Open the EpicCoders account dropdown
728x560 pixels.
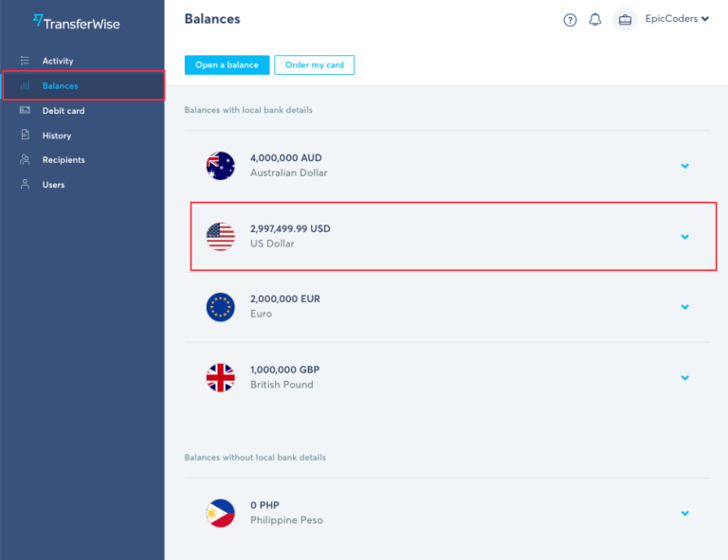[677, 19]
